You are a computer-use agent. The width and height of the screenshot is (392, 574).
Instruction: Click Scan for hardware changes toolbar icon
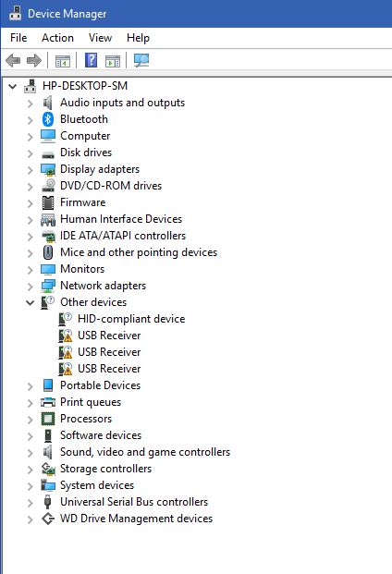tap(141, 60)
